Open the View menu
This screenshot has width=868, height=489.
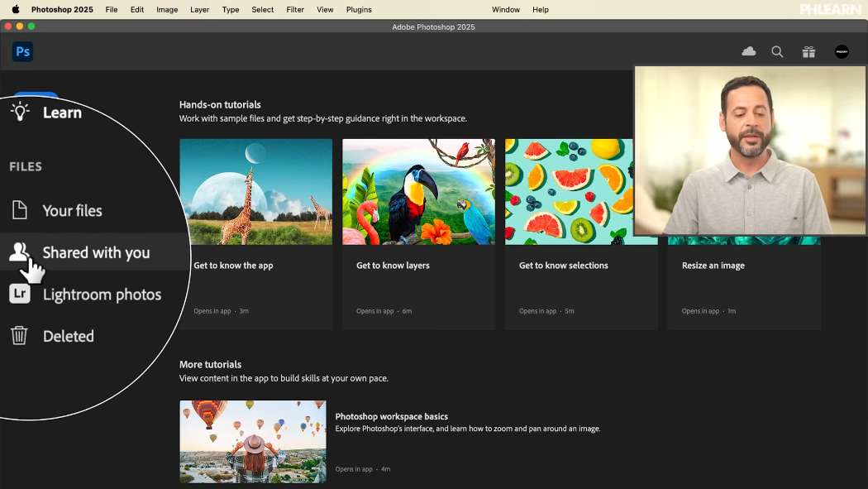point(325,9)
